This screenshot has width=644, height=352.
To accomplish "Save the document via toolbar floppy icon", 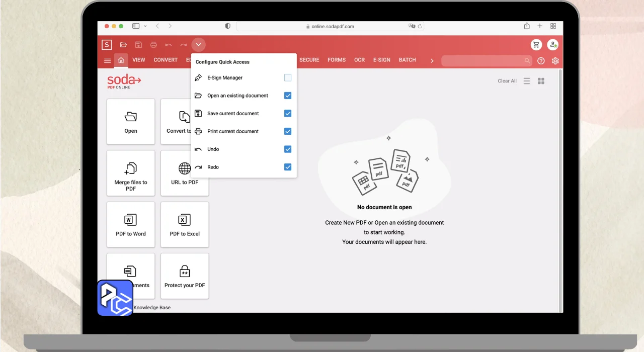I will click(x=138, y=45).
